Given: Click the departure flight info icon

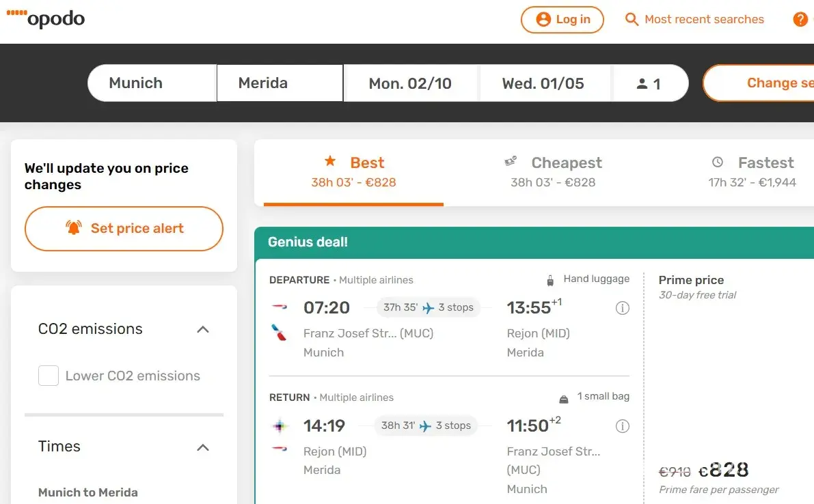Looking at the screenshot, I should (622, 308).
